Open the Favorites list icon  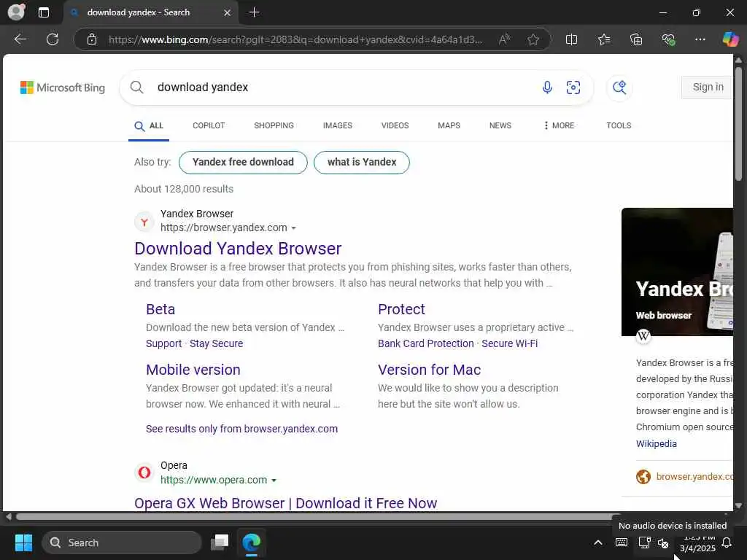(604, 39)
